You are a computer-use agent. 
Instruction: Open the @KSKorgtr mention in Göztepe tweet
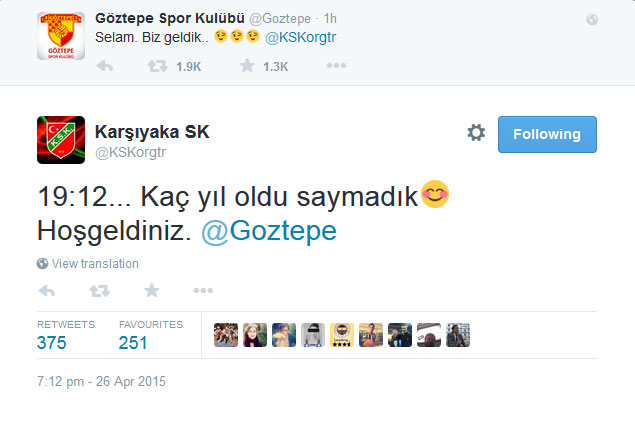300,37
